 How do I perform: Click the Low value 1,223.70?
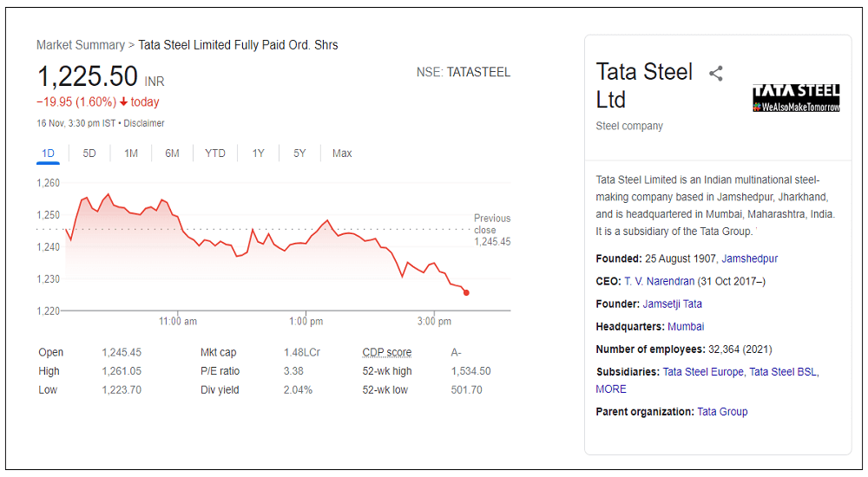pyautogui.click(x=122, y=390)
